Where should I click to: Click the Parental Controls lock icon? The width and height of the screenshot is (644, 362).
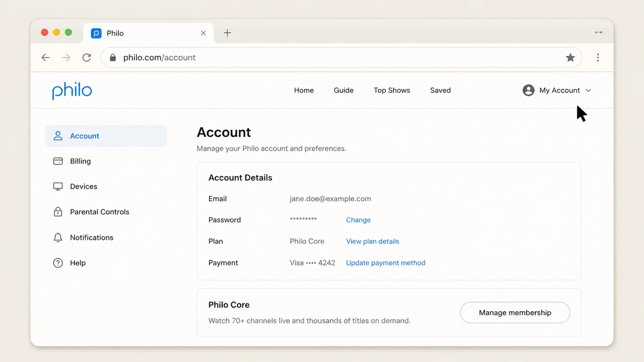(x=58, y=212)
